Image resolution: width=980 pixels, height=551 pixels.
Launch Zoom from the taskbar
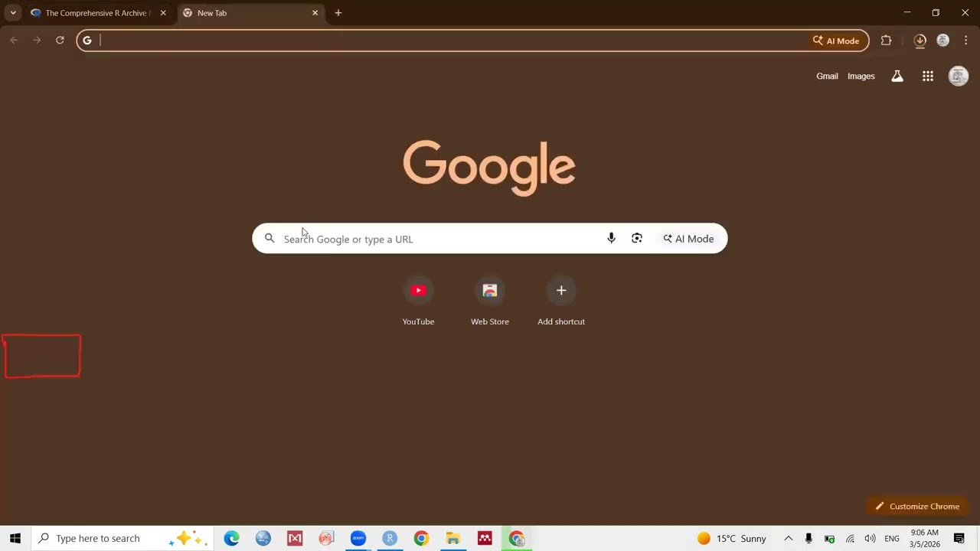click(x=358, y=539)
